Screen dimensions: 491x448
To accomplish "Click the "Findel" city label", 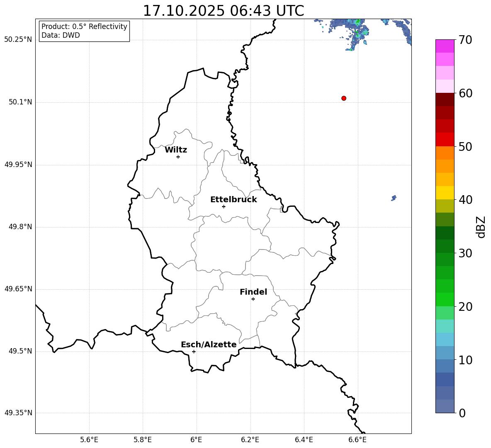I will click(x=253, y=292).
